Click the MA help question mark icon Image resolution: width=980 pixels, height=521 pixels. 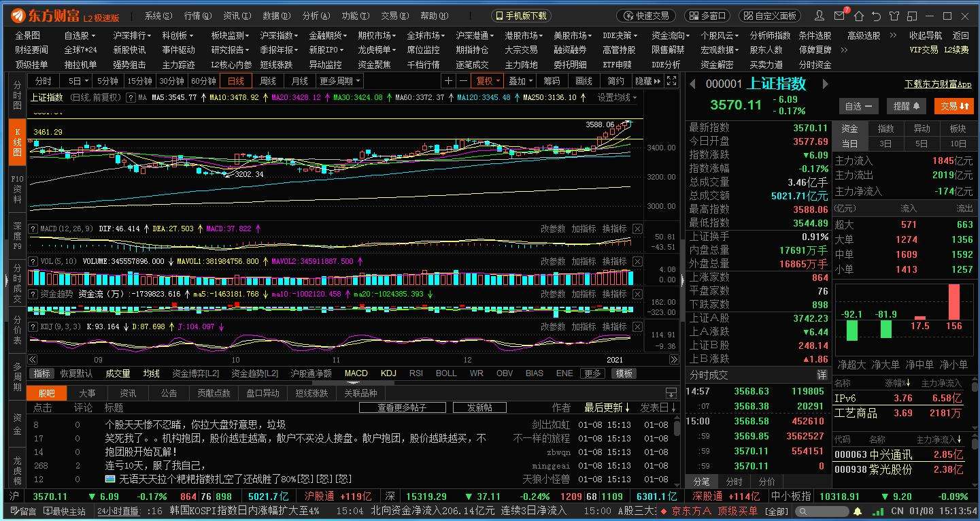(131, 98)
